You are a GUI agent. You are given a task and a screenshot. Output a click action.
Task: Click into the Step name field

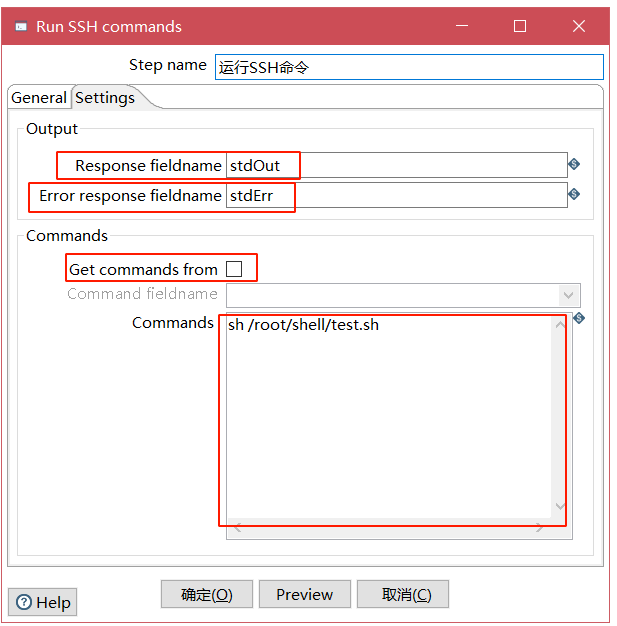408,67
